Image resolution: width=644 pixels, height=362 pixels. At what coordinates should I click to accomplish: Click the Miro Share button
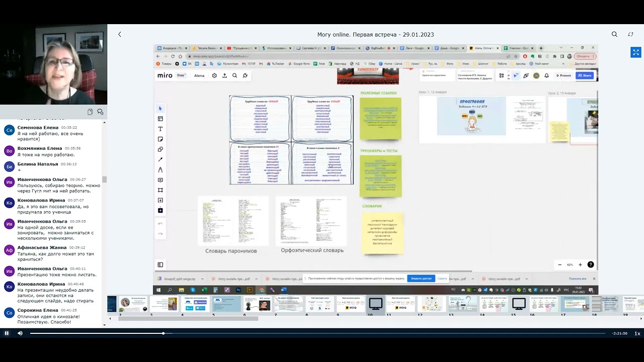coord(585,75)
